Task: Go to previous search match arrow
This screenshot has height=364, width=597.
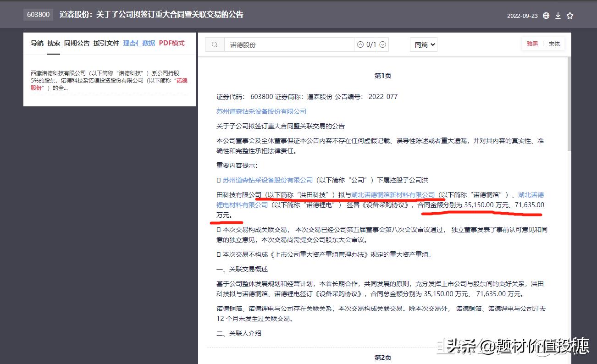Action: tap(360, 44)
